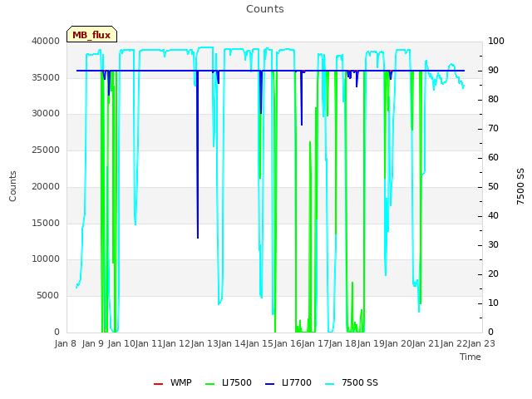Click the green LI7500 legend swatch
The width and height of the screenshot is (532, 399).
pos(210,384)
